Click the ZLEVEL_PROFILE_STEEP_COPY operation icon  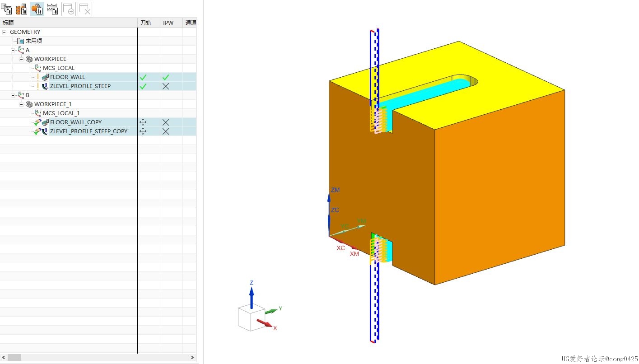[x=45, y=131]
